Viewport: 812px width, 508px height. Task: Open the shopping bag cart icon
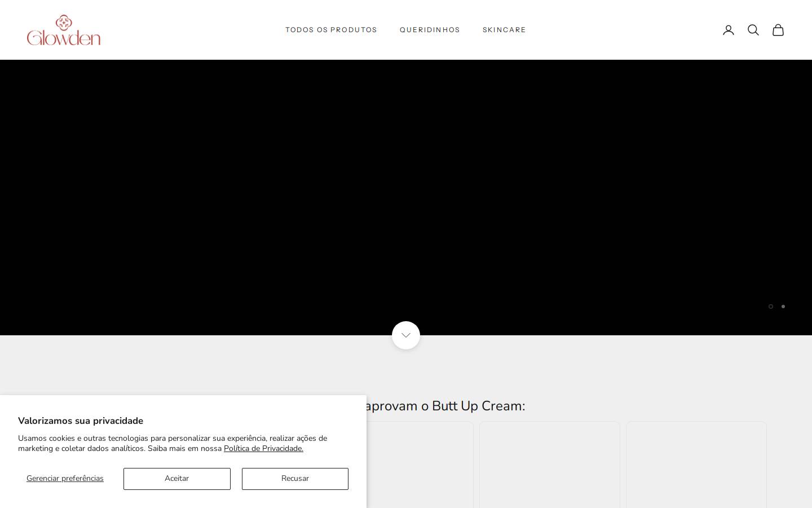(778, 30)
